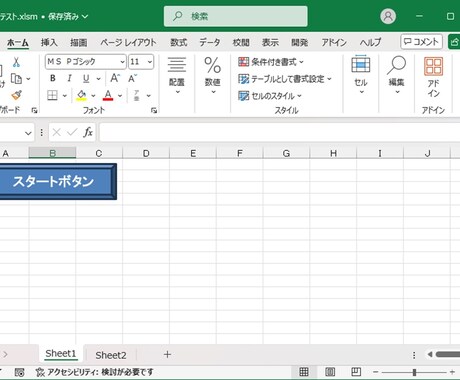Click the insert function fx icon
Viewport: 460px width, 380px height.
88,133
